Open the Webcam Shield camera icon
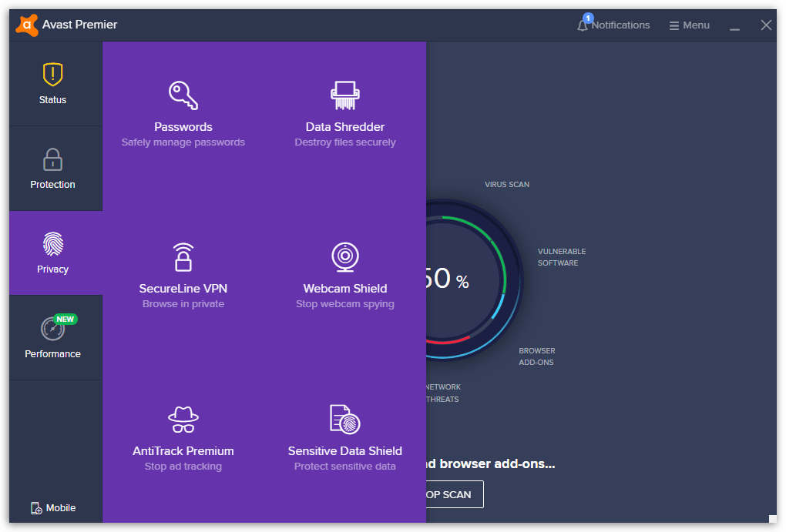786x532 pixels. [x=344, y=257]
